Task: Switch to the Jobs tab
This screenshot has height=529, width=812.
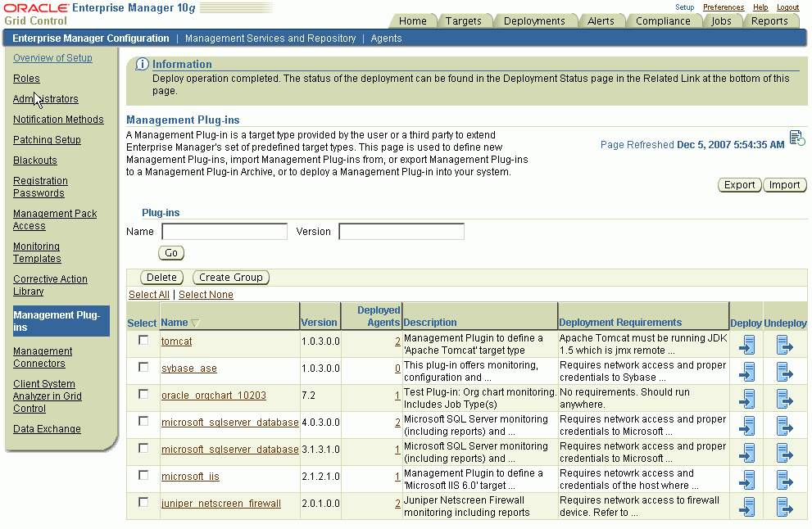Action: point(721,20)
